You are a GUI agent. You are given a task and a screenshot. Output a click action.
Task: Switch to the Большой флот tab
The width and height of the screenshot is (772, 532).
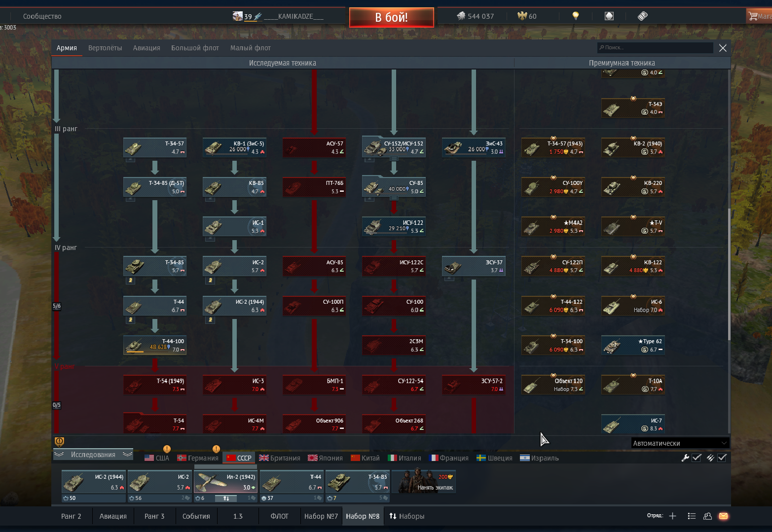pyautogui.click(x=195, y=48)
